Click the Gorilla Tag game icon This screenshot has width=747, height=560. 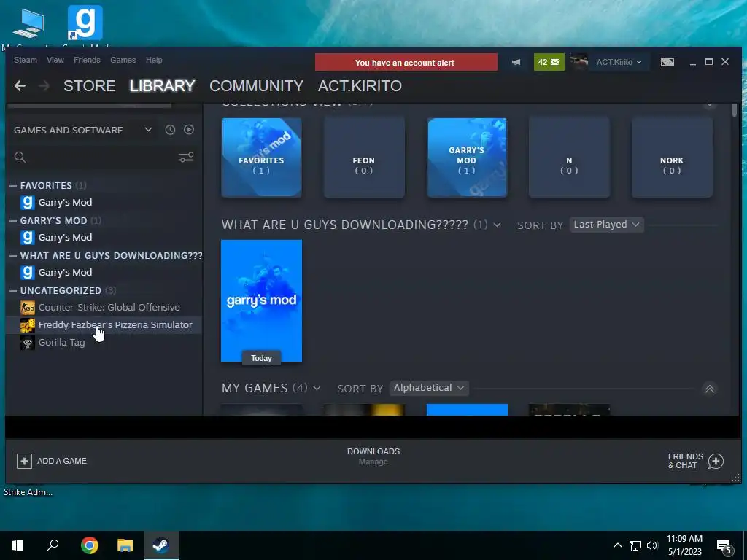click(x=28, y=343)
